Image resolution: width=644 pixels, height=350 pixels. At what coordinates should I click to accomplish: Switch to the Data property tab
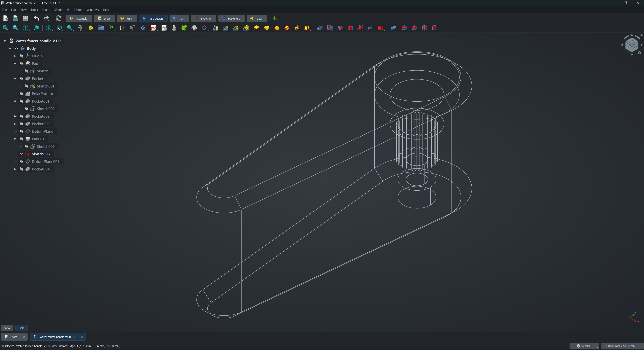point(21,328)
